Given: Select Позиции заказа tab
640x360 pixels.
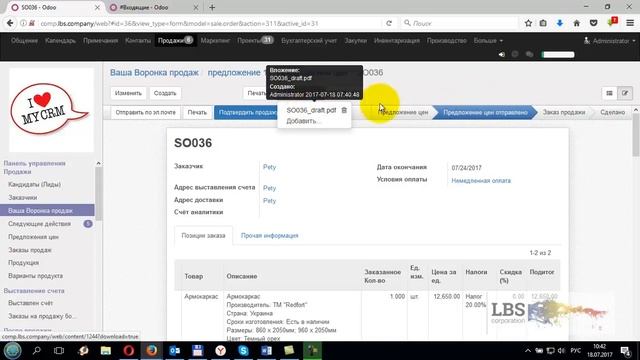Looking at the screenshot, I should 203,236.
